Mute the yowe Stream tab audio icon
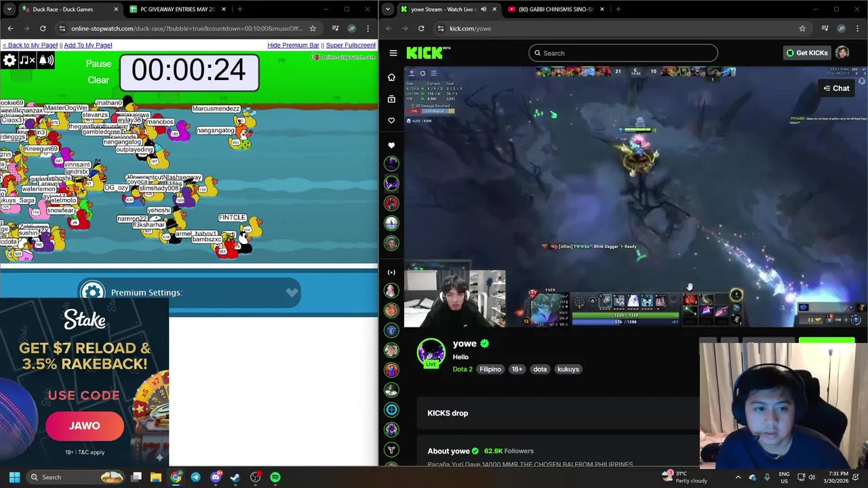 pos(484,9)
